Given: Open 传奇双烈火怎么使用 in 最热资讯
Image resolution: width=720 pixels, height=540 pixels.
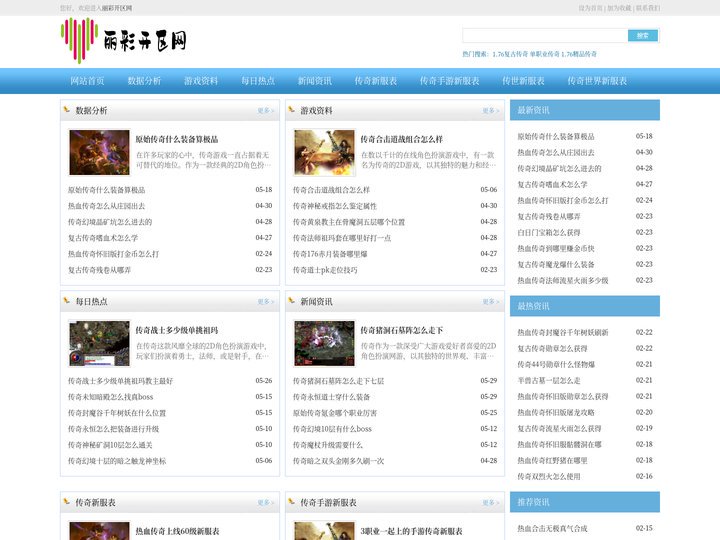Looking at the screenshot, I should (549, 477).
